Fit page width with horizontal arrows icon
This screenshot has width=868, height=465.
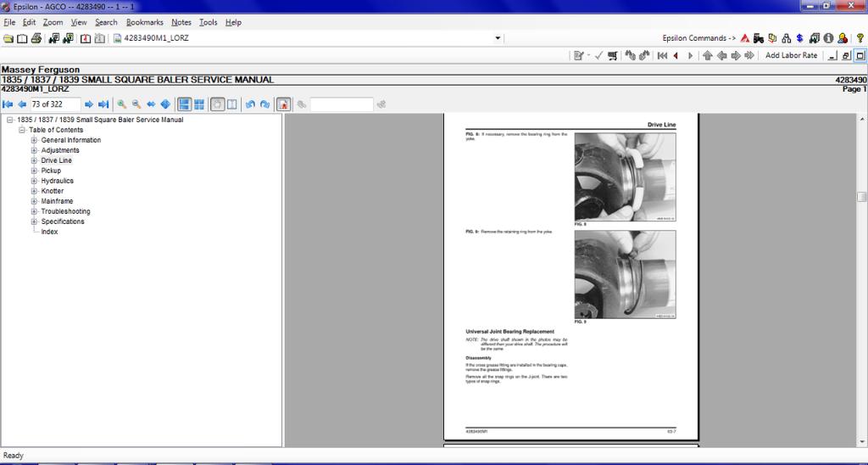(x=151, y=104)
